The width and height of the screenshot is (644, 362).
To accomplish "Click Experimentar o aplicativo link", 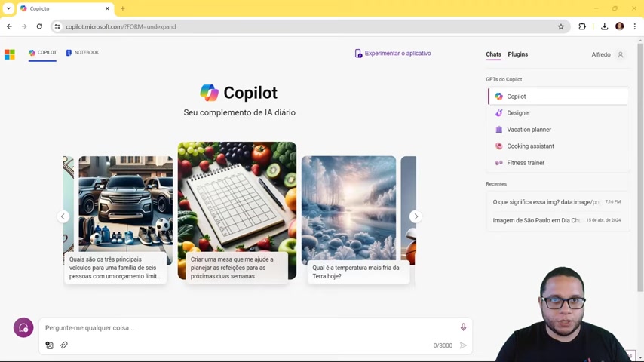I will point(393,54).
